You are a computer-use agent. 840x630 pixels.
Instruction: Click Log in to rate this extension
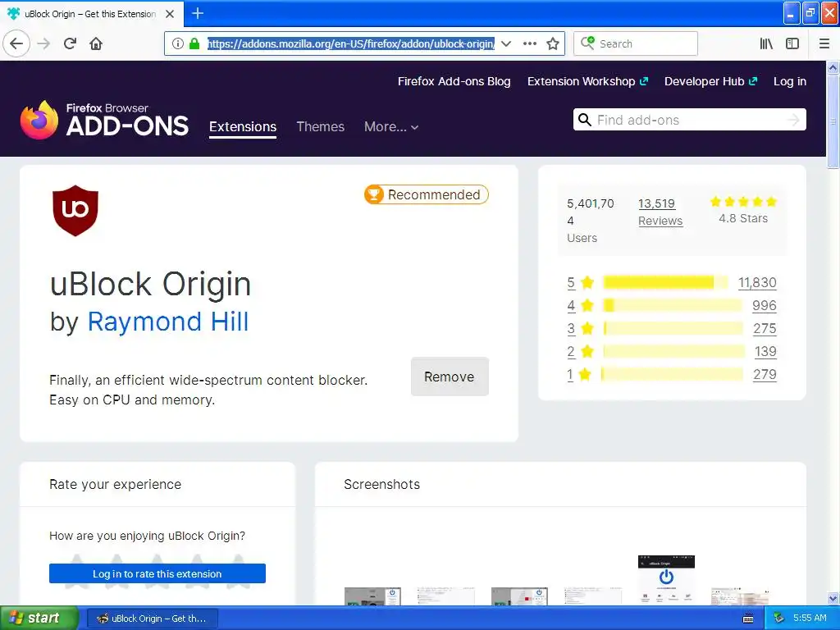point(157,573)
